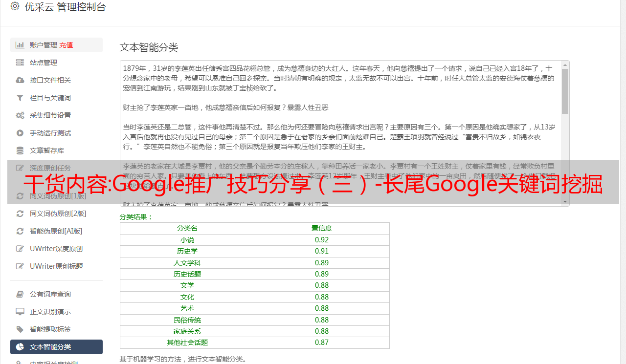626x364 pixels.
Task: Click the edit icon for UWriter原创标题
Action: click(20, 266)
